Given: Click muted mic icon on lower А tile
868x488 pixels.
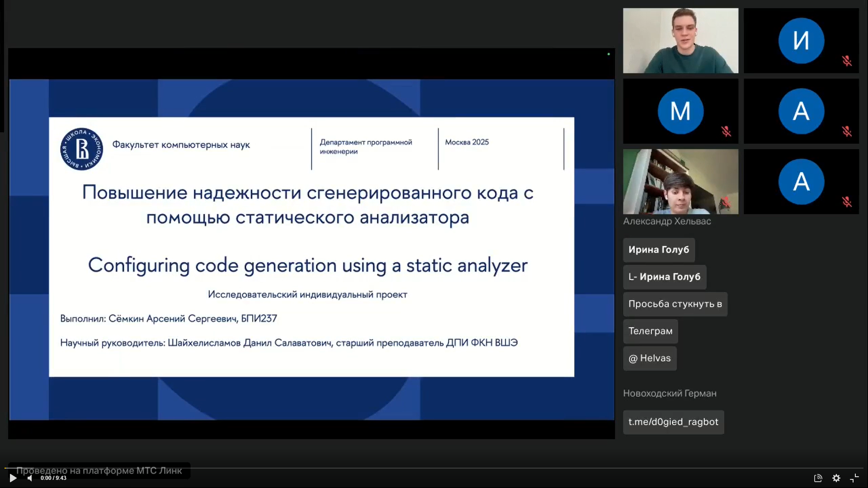Looking at the screenshot, I should point(847,202).
